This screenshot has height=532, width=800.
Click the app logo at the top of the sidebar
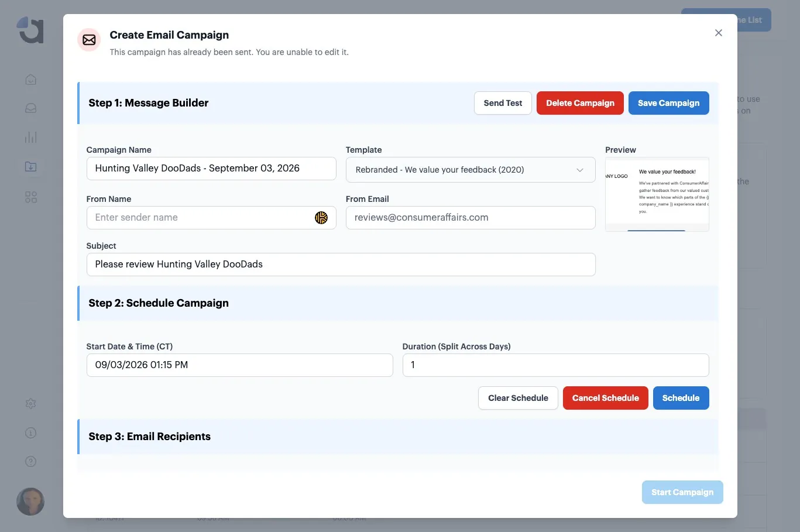pos(30,30)
